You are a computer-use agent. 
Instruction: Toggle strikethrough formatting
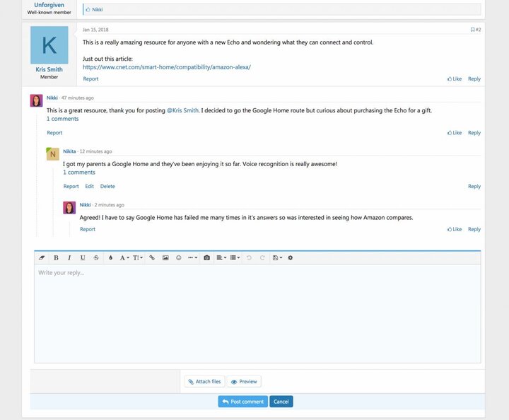96,258
